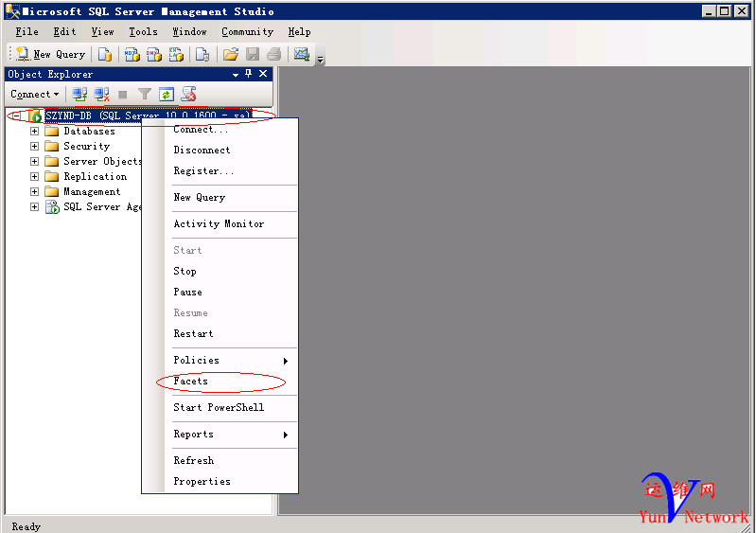
Task: Click the Save disk icon in toolbar
Action: point(253,54)
